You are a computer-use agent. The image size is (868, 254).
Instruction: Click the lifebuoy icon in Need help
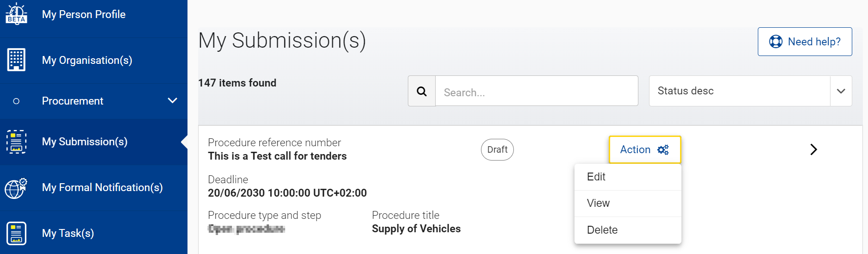point(776,42)
